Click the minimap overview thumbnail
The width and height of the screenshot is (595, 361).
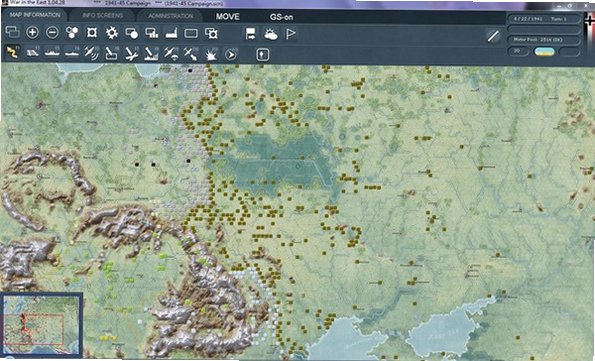(x=41, y=325)
